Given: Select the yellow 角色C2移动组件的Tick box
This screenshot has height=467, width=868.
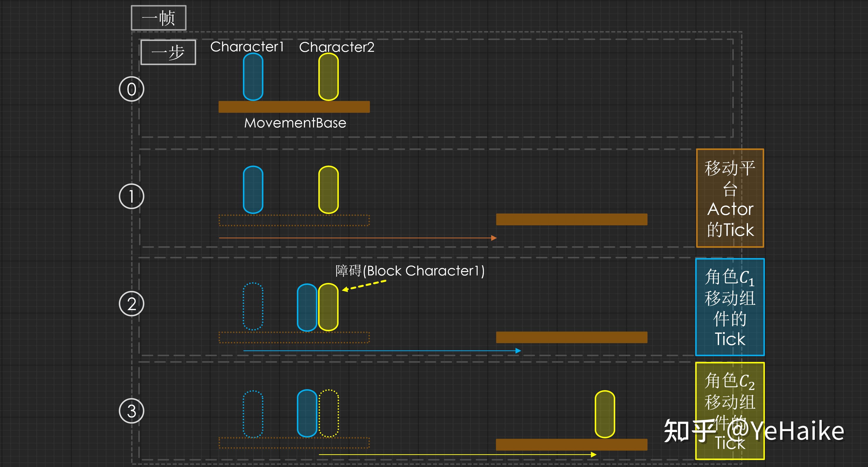Looking at the screenshot, I should (x=730, y=411).
